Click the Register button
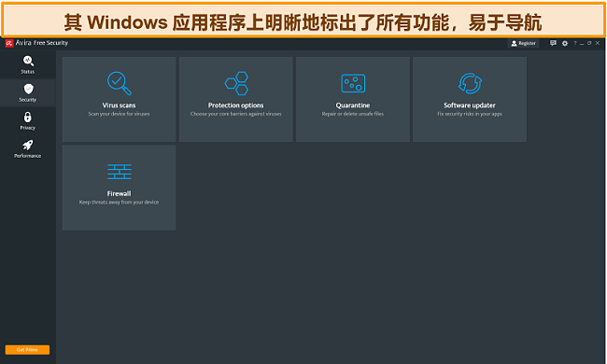The width and height of the screenshot is (607, 364). pos(523,43)
